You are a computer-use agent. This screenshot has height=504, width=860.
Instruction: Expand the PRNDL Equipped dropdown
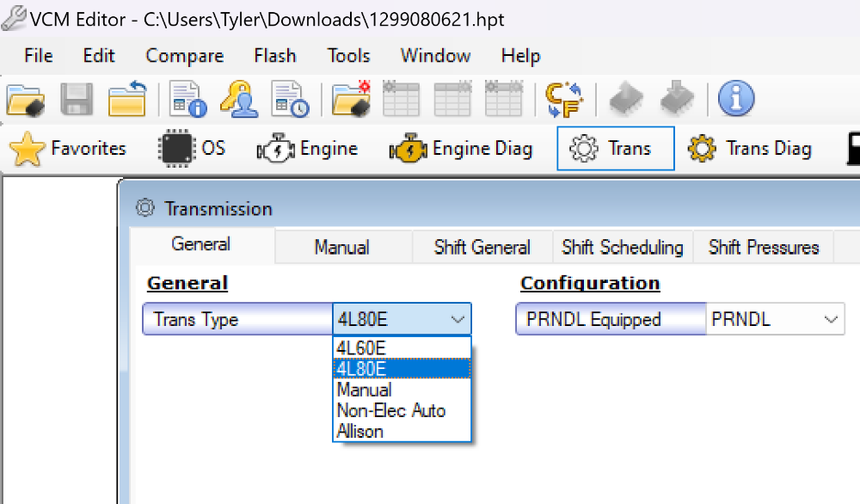[831, 320]
